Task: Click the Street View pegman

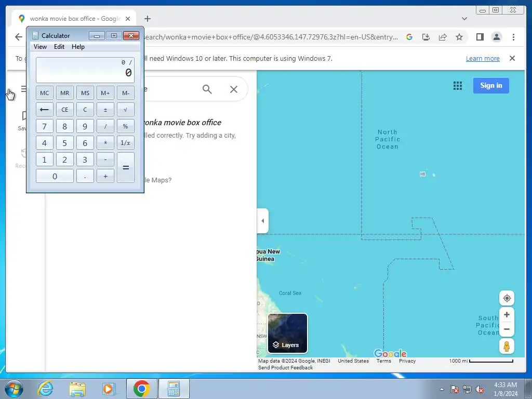Action: (x=507, y=347)
